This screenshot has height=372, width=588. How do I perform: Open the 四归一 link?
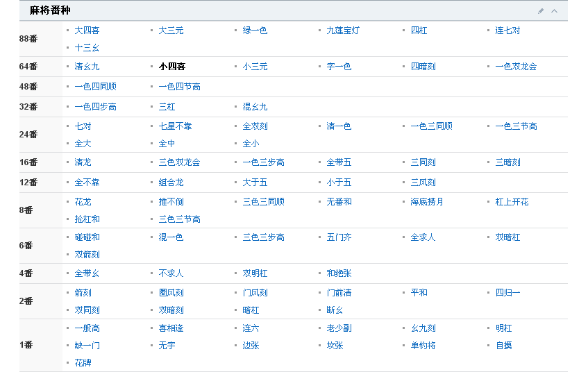pyautogui.click(x=507, y=292)
